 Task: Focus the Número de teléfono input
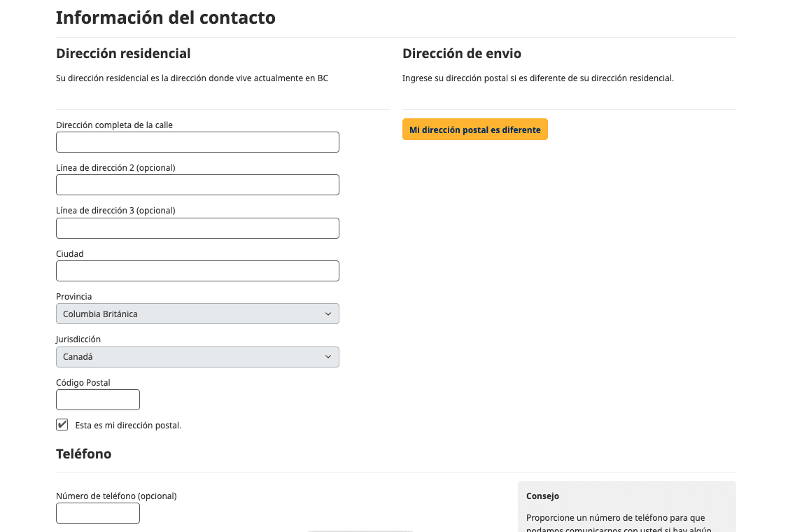point(98,513)
